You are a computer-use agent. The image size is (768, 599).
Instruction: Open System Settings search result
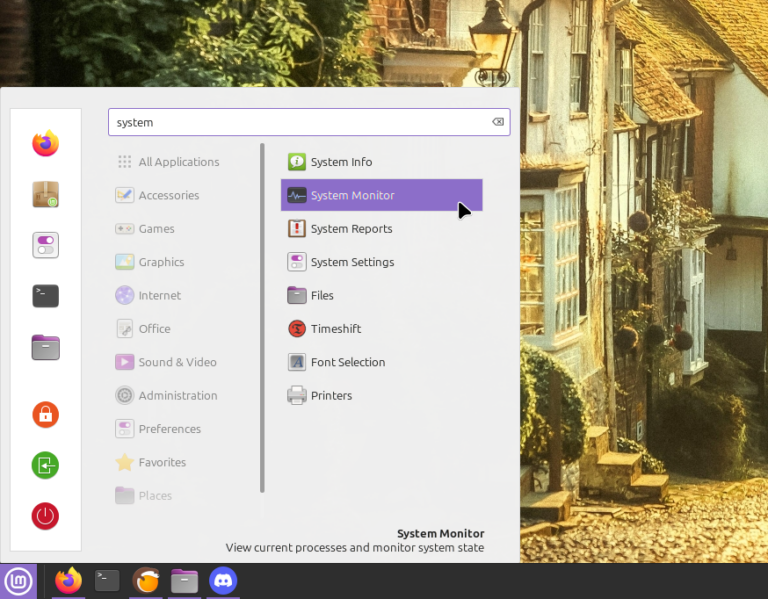(x=382, y=262)
